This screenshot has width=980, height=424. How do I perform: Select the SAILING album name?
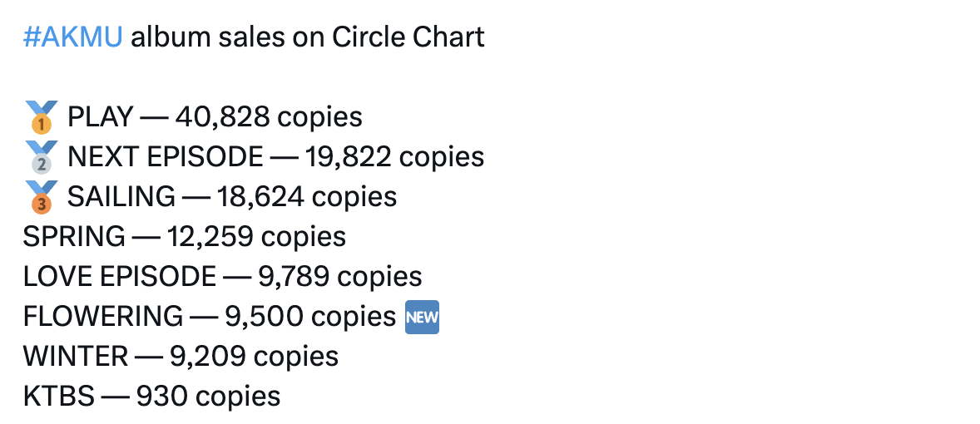click(121, 197)
